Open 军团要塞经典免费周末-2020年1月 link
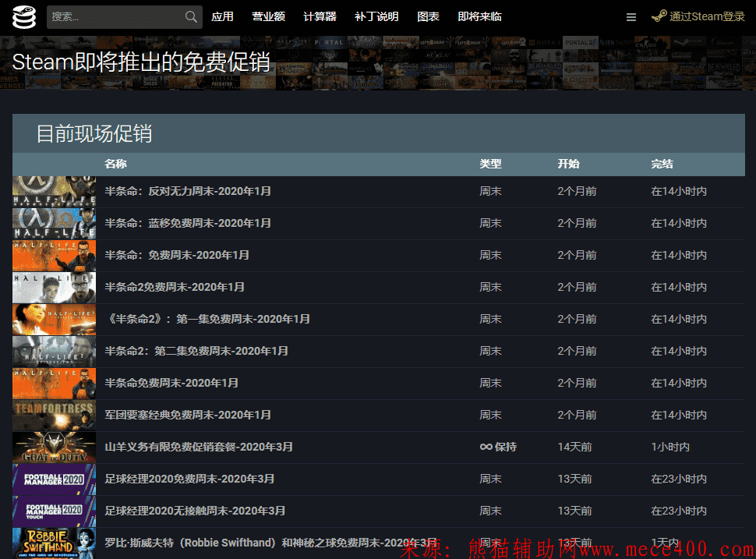The image size is (756, 559). point(188,415)
